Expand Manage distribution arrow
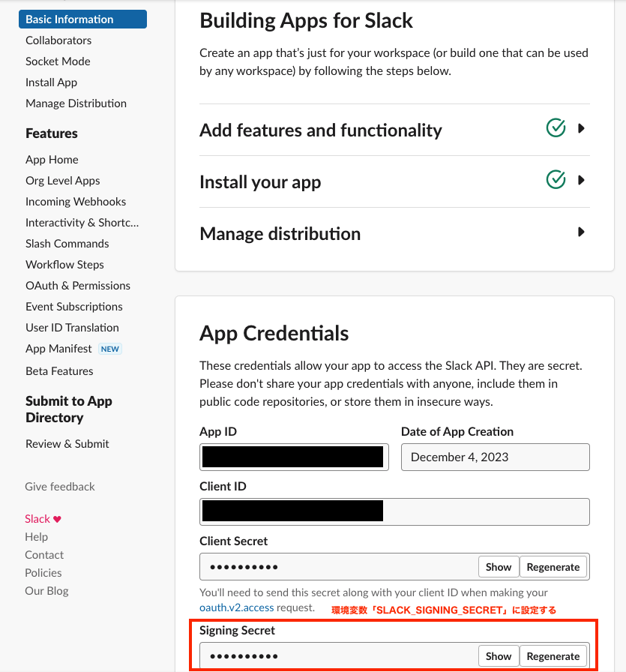 pos(581,232)
